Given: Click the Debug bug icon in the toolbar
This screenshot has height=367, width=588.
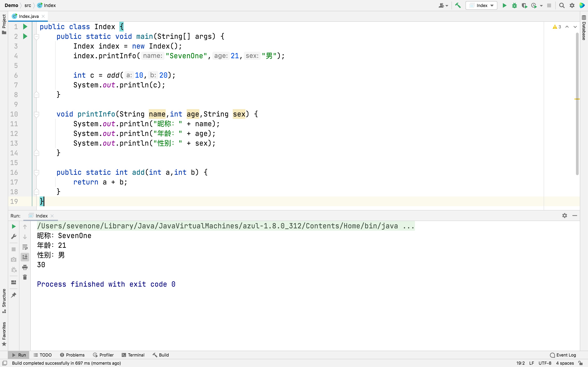Looking at the screenshot, I should [x=514, y=5].
